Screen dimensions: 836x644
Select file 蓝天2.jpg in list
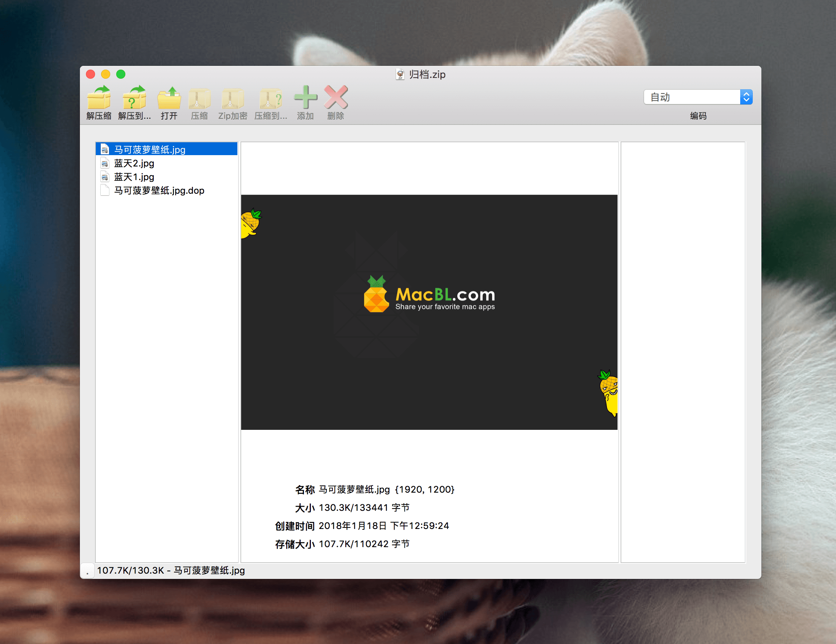point(167,163)
